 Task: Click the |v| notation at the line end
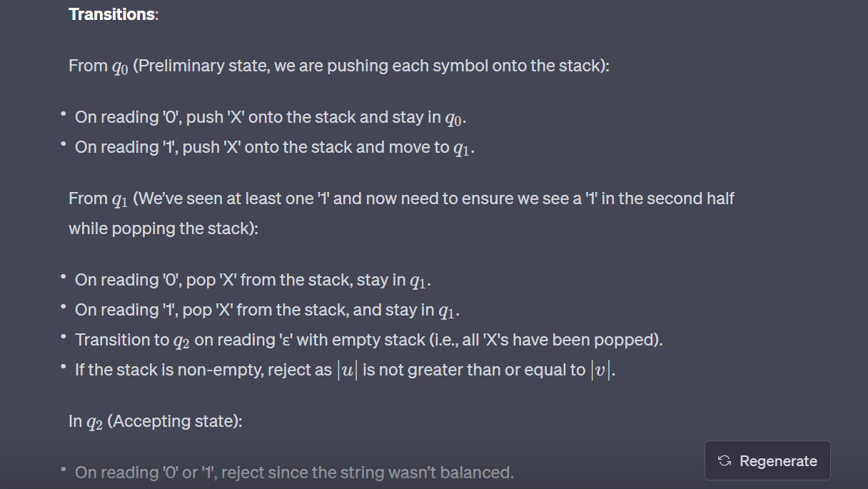[600, 369]
